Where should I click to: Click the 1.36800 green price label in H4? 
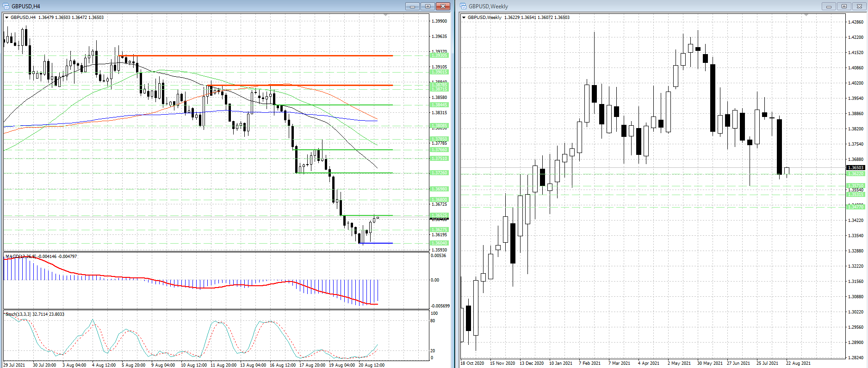(x=439, y=200)
